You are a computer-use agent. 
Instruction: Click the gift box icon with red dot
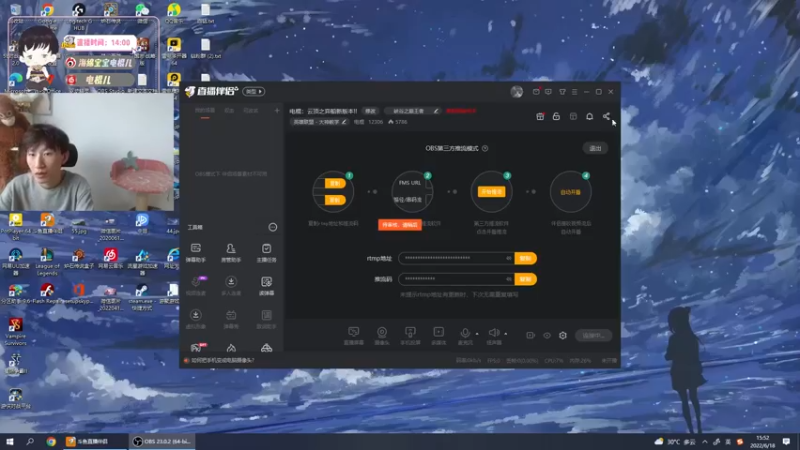pos(540,116)
